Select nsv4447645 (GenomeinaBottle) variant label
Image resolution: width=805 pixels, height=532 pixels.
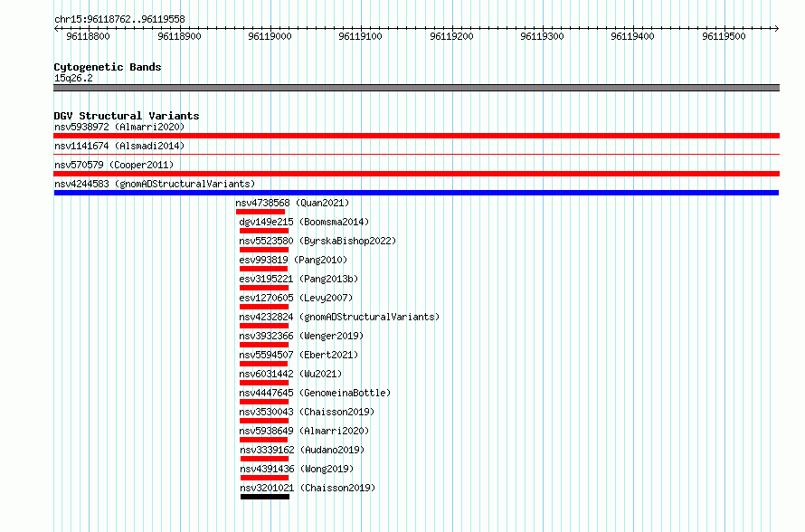tap(315, 393)
